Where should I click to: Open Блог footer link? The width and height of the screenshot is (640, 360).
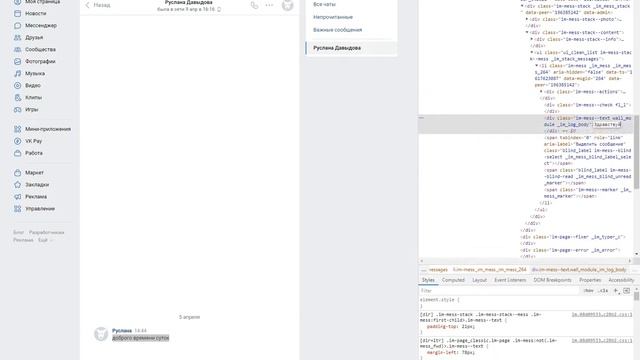[18, 232]
